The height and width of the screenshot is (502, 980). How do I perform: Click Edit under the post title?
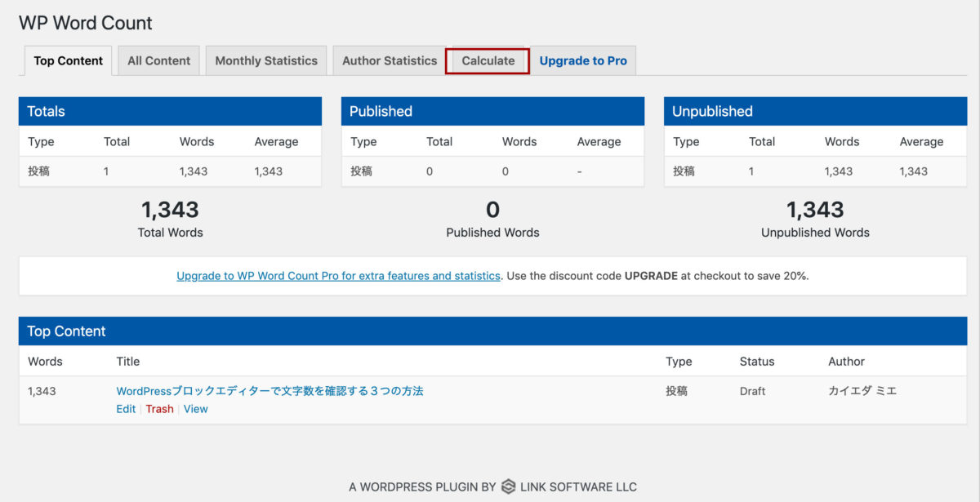tap(126, 409)
